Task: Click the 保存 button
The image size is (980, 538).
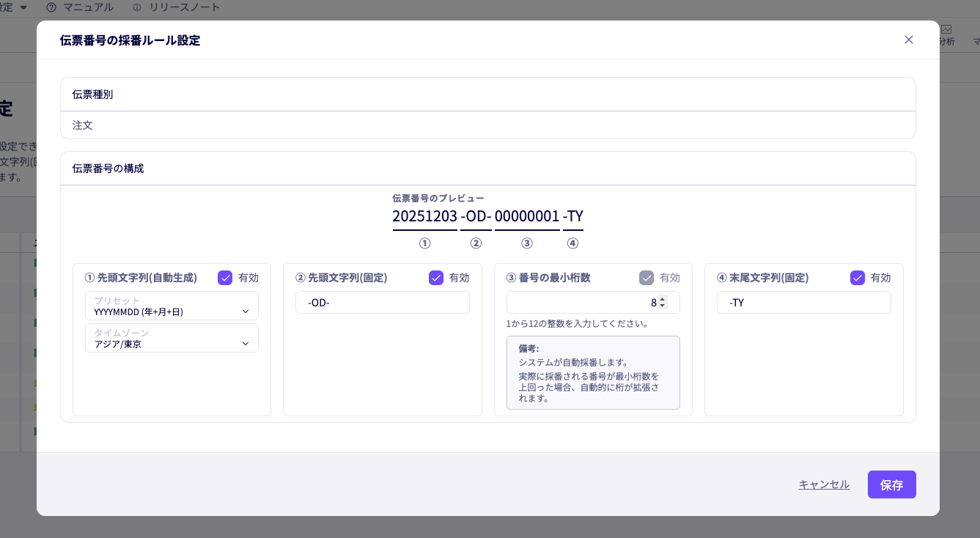Action: pos(891,484)
